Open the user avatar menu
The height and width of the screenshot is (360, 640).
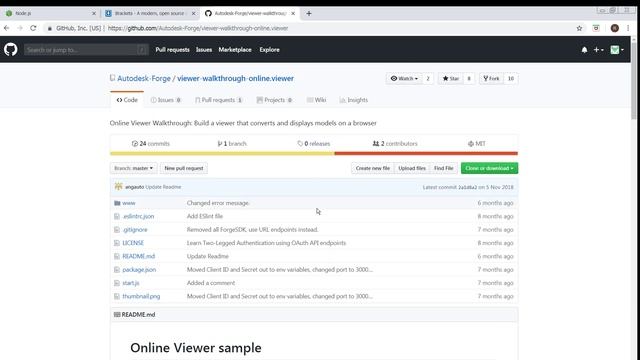click(x=617, y=49)
